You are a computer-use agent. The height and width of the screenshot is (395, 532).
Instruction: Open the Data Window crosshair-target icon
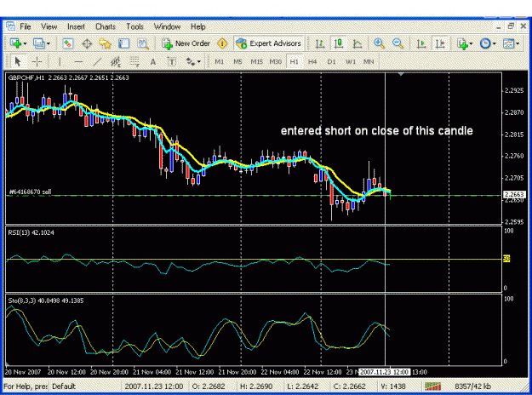pos(87,43)
